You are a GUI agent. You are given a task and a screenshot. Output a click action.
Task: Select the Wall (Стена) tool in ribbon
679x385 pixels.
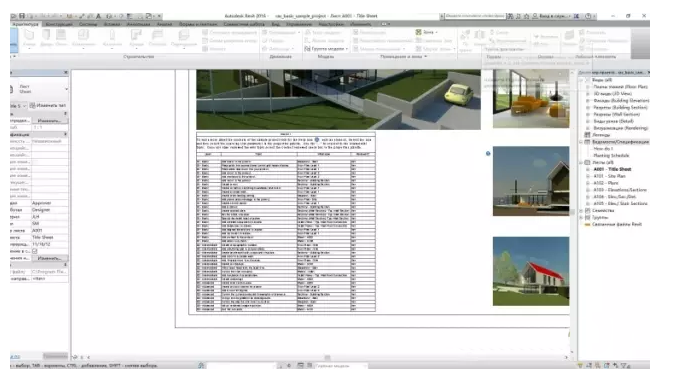coord(29,38)
